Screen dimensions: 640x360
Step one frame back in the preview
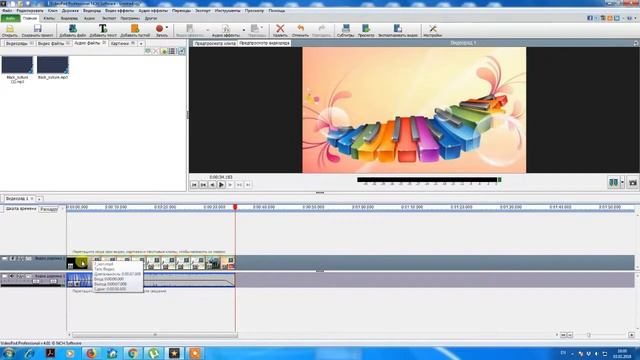(212, 185)
